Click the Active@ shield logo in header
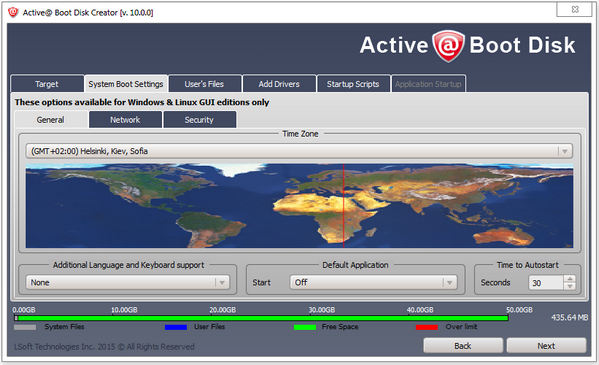 448,46
